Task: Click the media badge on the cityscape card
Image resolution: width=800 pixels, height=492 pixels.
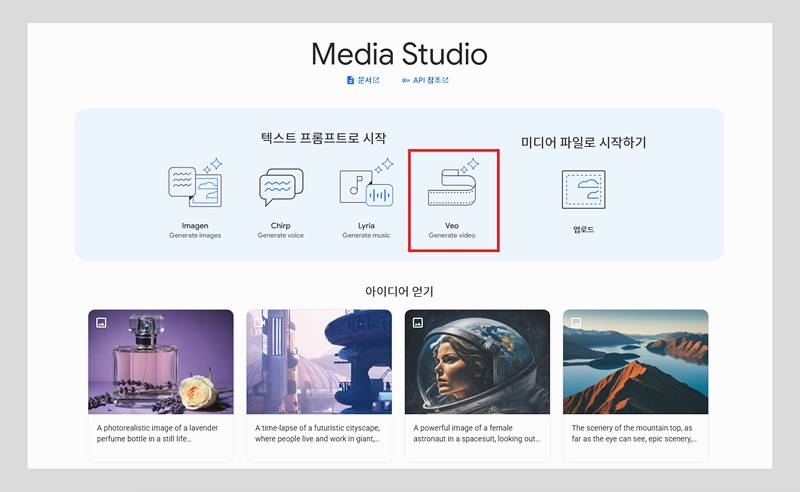Action: click(260, 323)
